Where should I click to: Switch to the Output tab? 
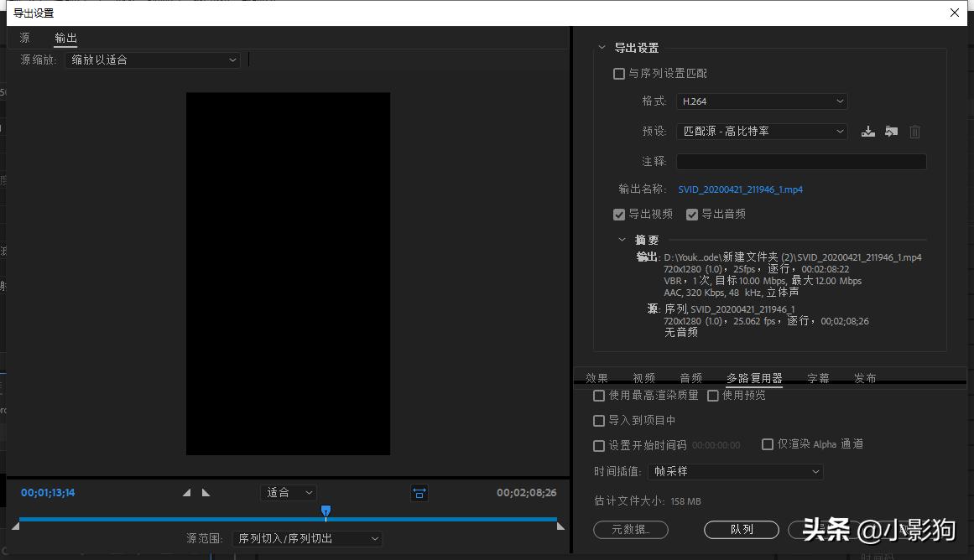pos(65,38)
